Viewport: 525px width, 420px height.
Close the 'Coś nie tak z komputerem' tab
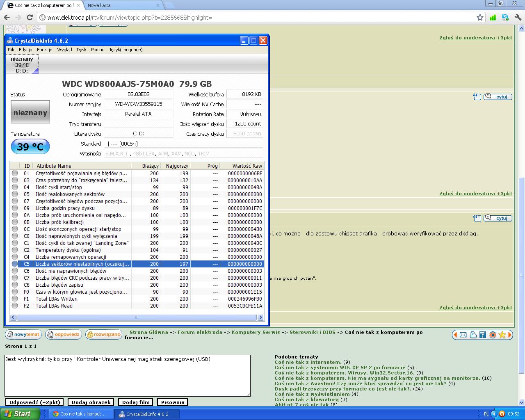pyautogui.click(x=78, y=5)
